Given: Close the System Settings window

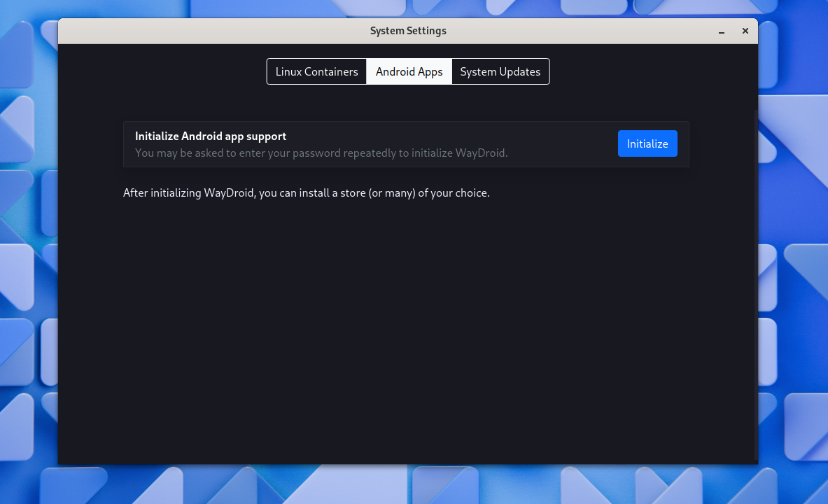Looking at the screenshot, I should [745, 31].
